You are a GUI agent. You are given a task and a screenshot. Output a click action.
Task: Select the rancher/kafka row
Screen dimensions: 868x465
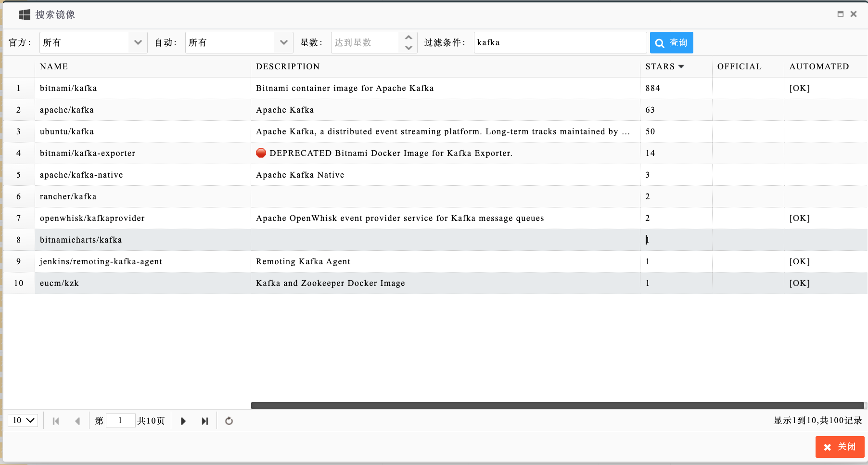pos(435,196)
